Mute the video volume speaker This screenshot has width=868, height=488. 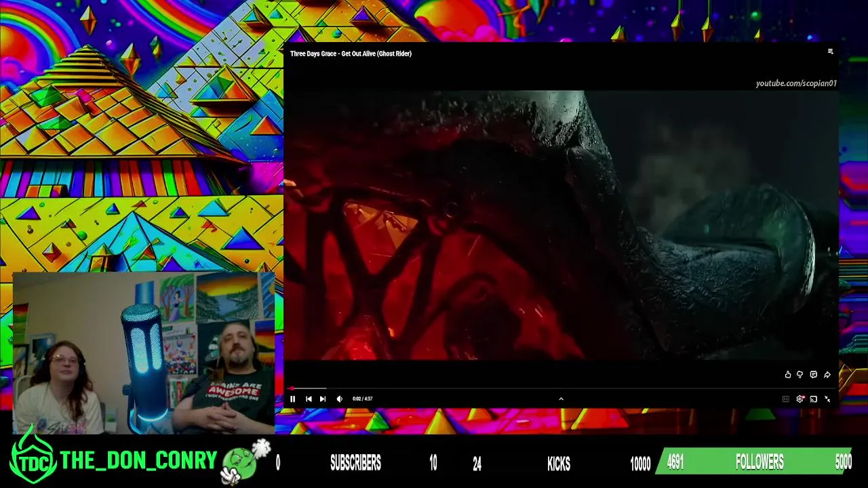pyautogui.click(x=339, y=399)
